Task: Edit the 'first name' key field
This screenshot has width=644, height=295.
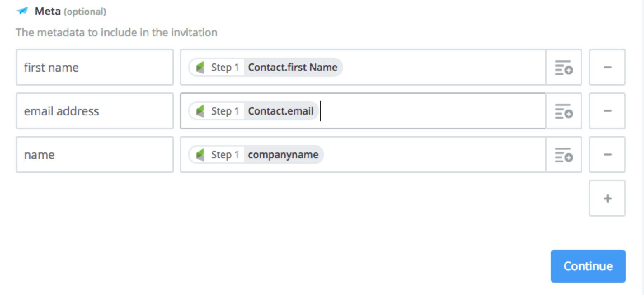Action: pos(94,67)
